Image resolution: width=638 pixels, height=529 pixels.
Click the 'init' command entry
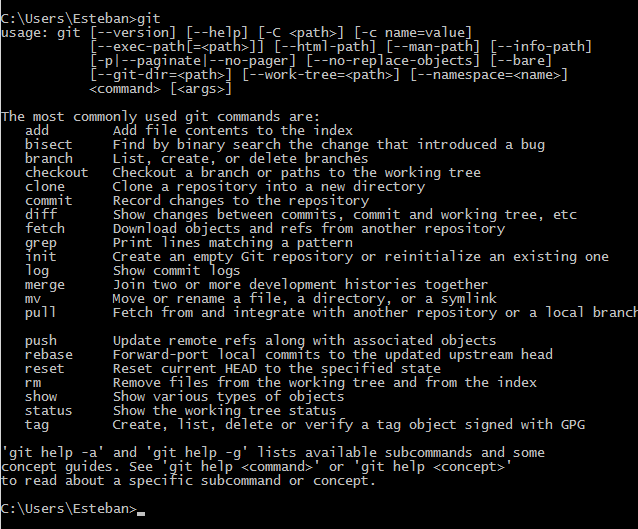coord(41,257)
